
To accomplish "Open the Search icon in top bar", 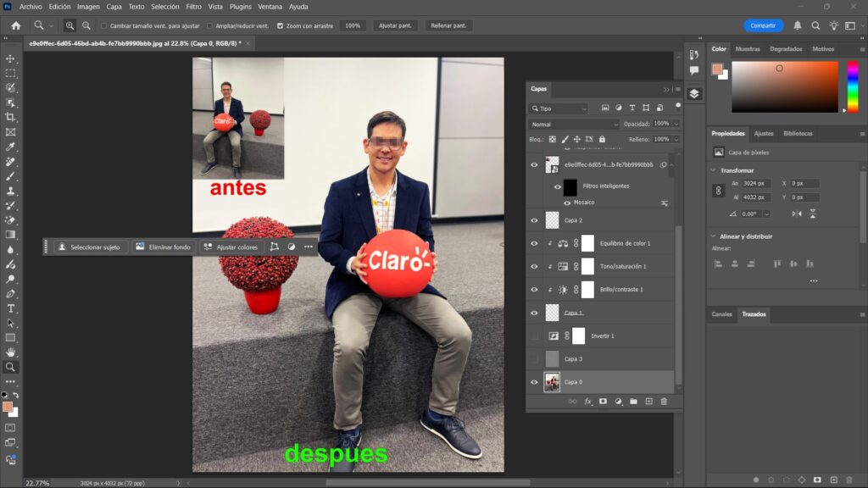I will point(815,25).
